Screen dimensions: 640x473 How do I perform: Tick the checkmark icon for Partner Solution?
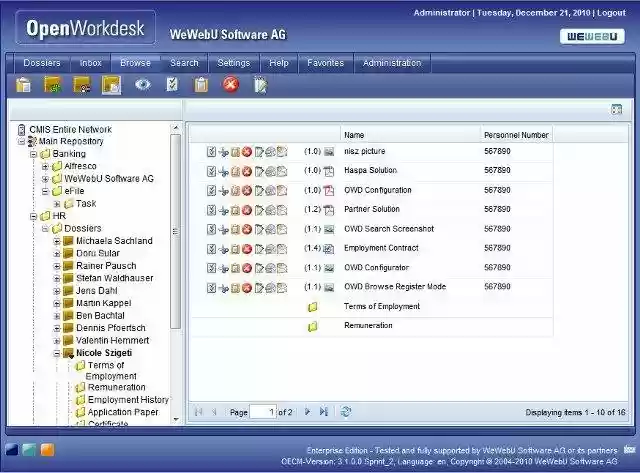(x=211, y=210)
